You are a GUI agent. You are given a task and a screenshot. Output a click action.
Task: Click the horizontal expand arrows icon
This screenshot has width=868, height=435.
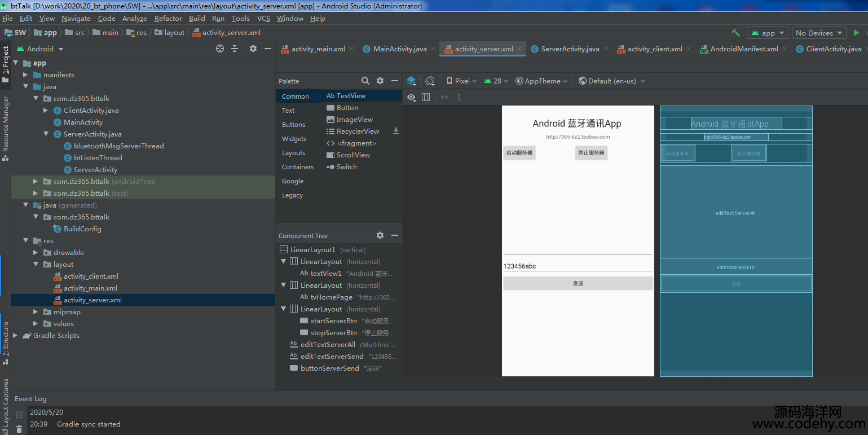(444, 97)
